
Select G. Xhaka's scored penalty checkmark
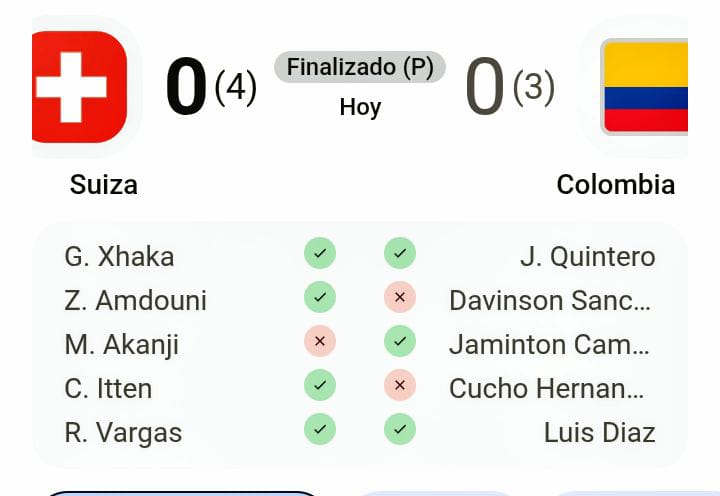320,253
